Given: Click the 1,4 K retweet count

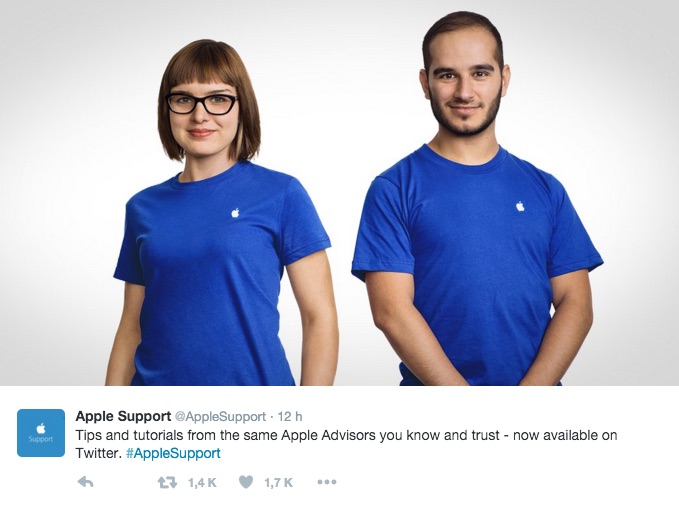Looking at the screenshot, I should 202,482.
